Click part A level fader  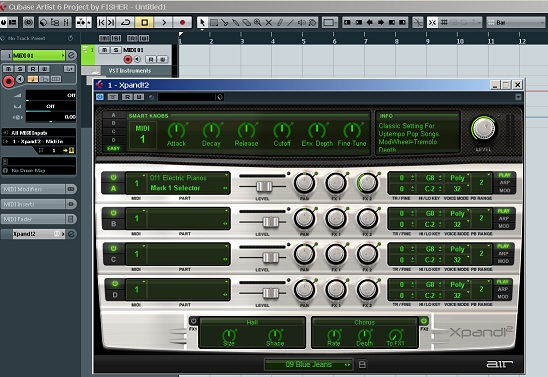click(x=264, y=187)
